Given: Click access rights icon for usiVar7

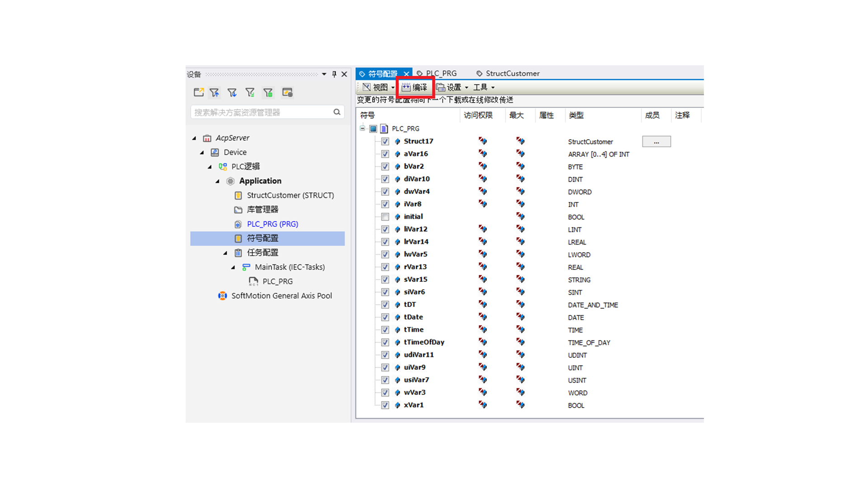Looking at the screenshot, I should click(483, 380).
